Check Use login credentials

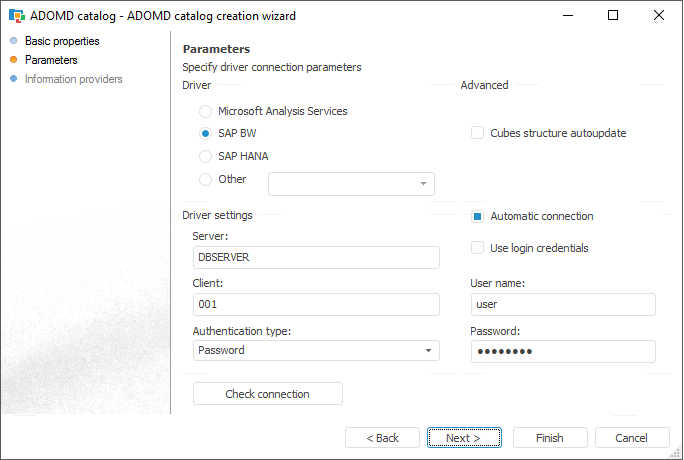pyautogui.click(x=478, y=248)
